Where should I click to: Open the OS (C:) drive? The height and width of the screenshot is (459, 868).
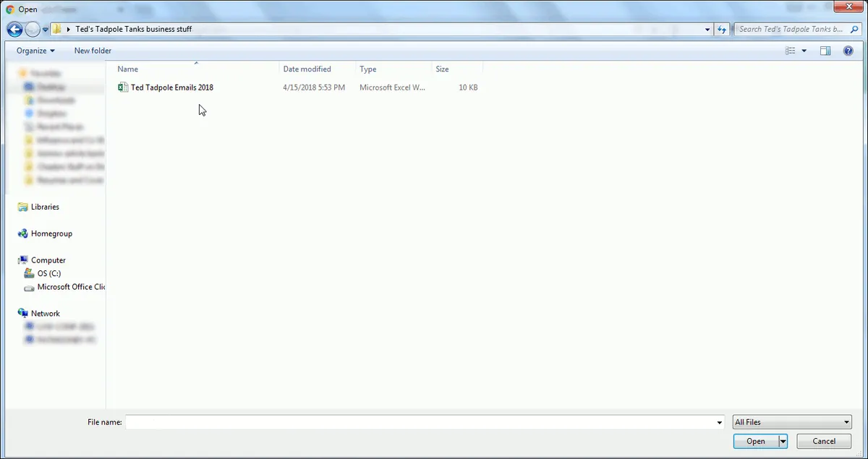point(49,273)
